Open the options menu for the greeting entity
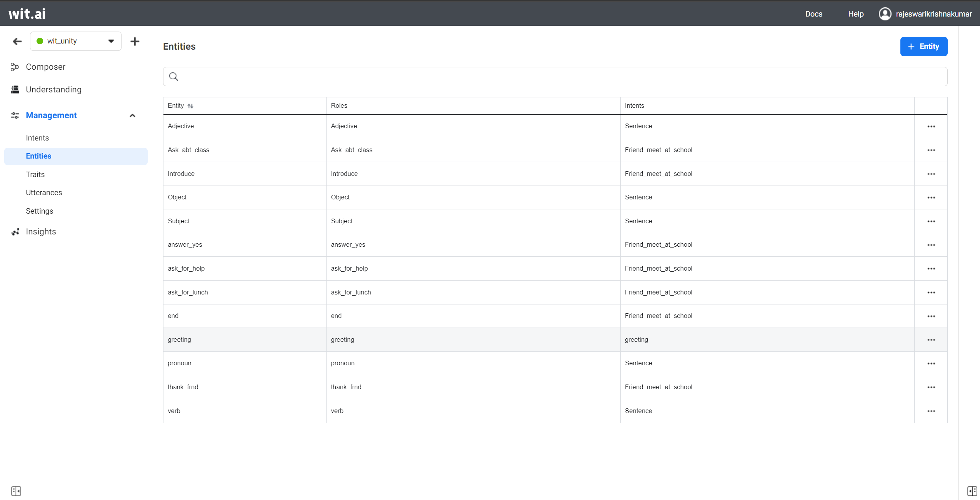This screenshot has width=980, height=500. (x=931, y=339)
